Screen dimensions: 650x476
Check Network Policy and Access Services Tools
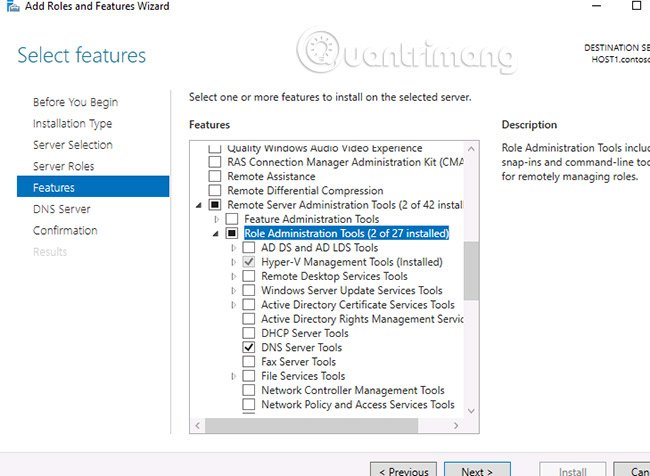[249, 404]
